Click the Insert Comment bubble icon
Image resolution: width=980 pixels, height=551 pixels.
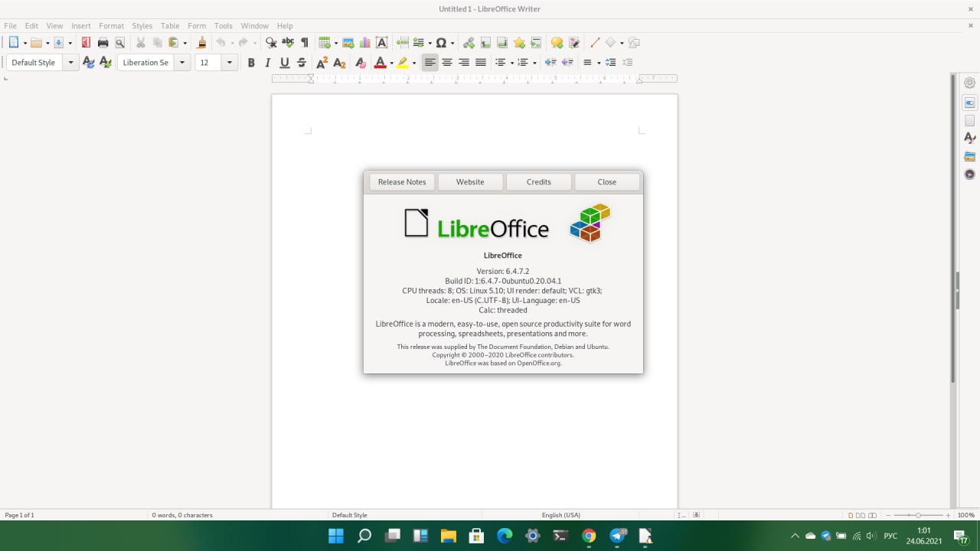point(557,43)
